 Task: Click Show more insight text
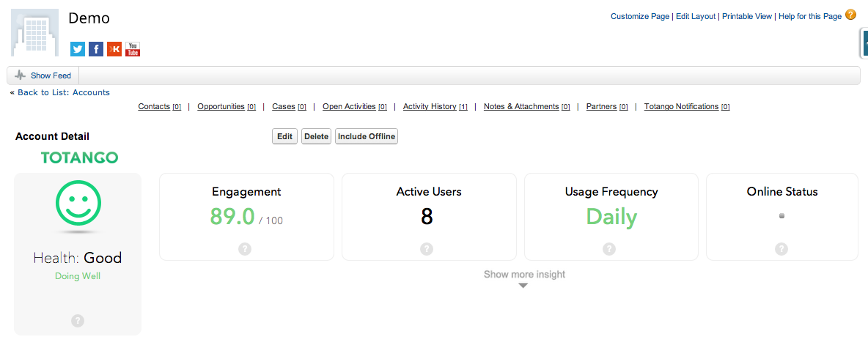[x=524, y=274]
